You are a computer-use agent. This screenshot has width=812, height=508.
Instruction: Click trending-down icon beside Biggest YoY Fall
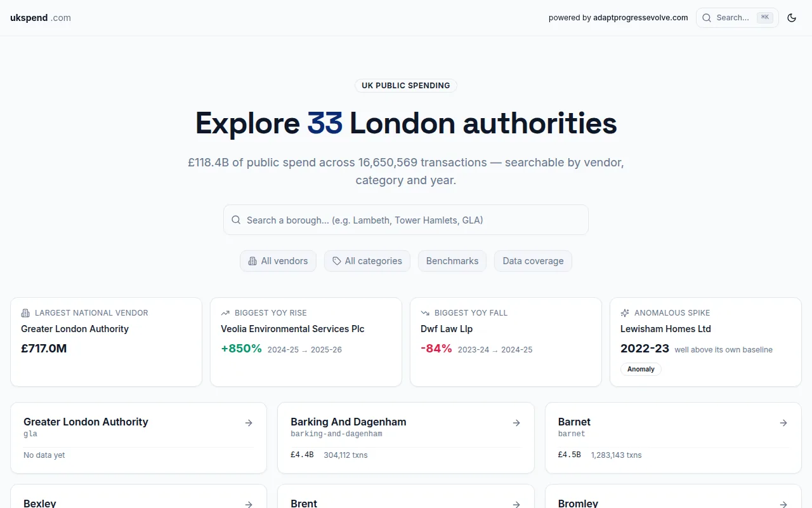(x=425, y=313)
